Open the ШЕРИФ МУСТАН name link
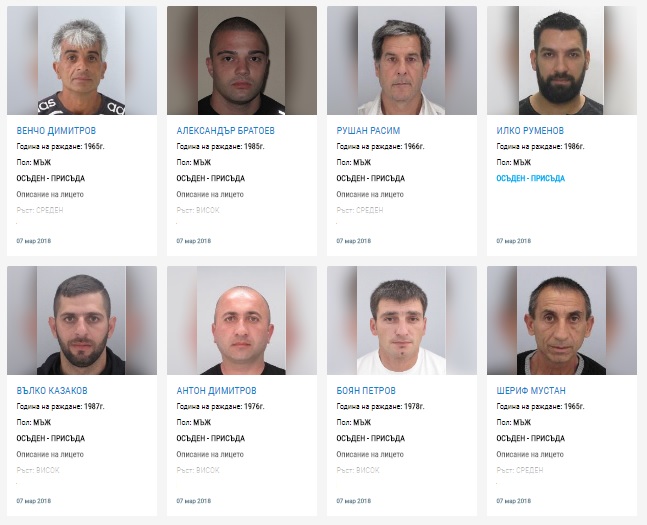This screenshot has height=525, width=647. (531, 390)
